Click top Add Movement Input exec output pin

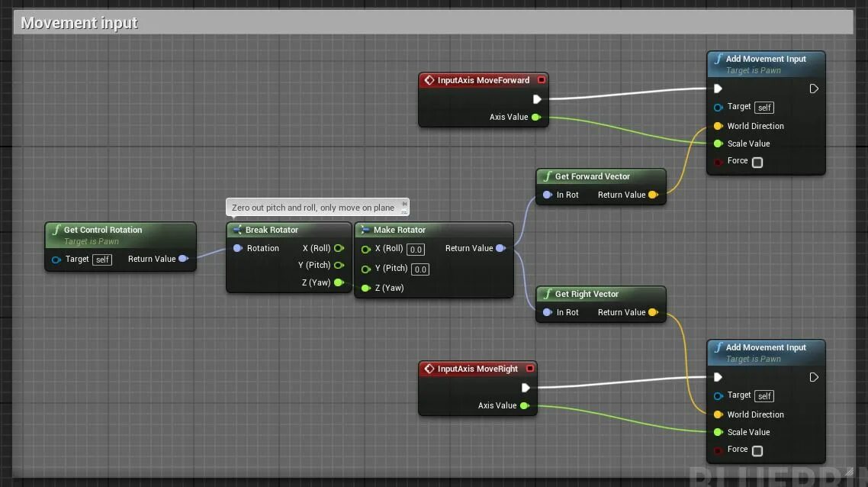coord(814,89)
